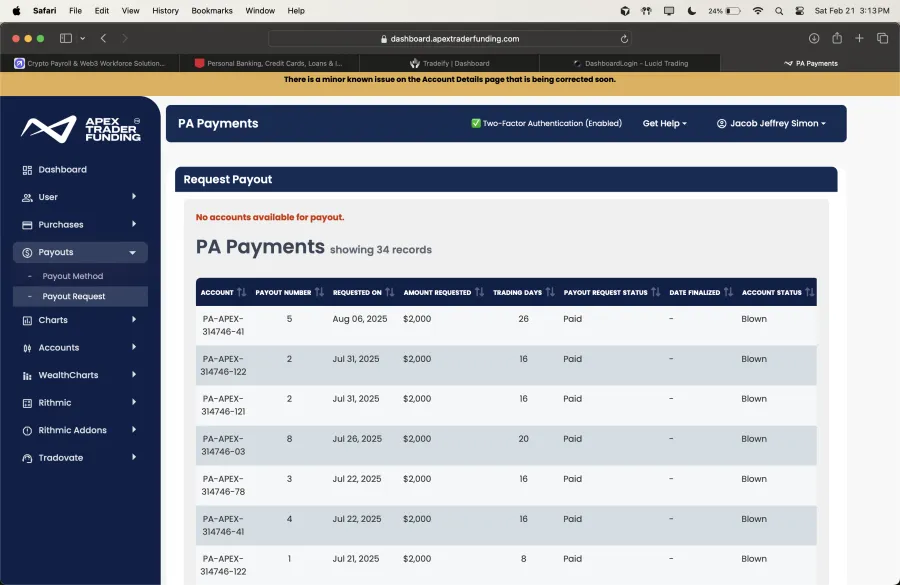The height and width of the screenshot is (585, 900).
Task: Click the 26 trading days value
Action: (x=523, y=319)
